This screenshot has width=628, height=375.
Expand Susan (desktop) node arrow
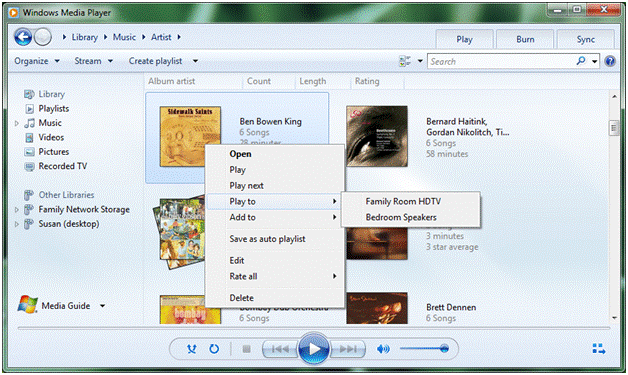pos(17,224)
